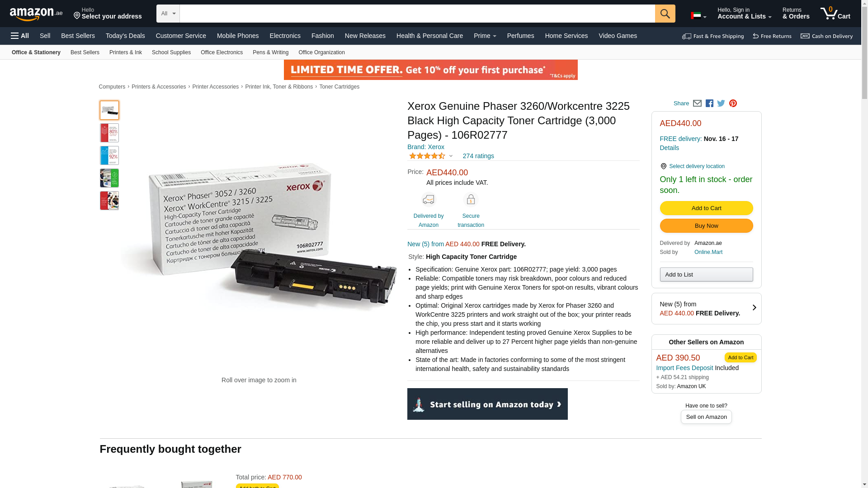Share product on Twitter icon
The height and width of the screenshot is (488, 868).
tap(721, 103)
